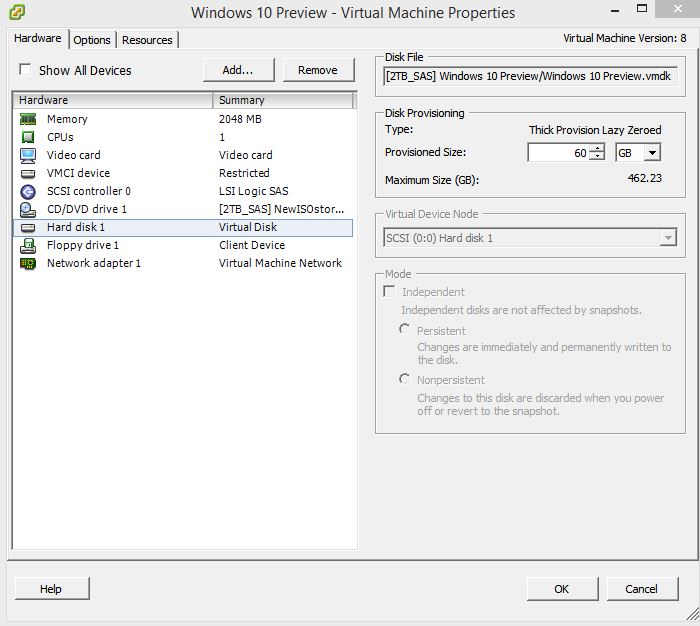
Task: Select the Video card row label
Action: point(74,155)
